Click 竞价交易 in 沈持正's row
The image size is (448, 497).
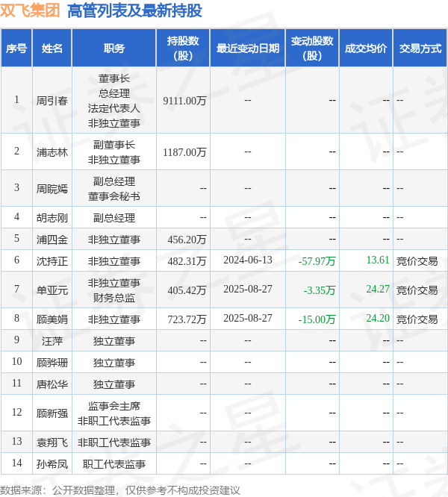(417, 261)
